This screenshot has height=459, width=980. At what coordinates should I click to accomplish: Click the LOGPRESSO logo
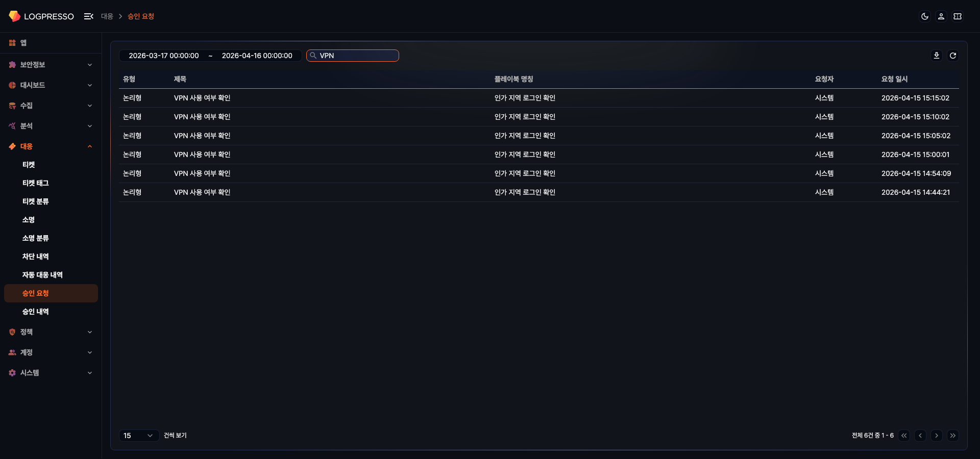pos(41,16)
